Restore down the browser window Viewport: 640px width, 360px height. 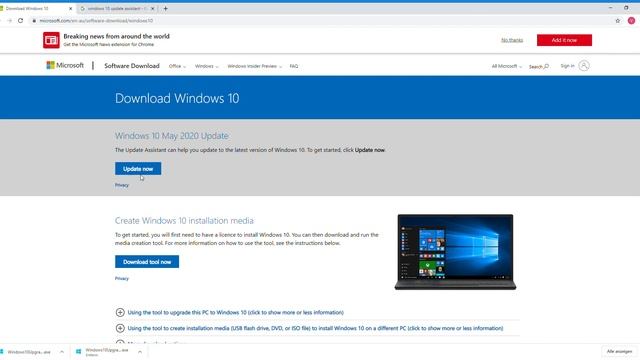click(626, 8)
